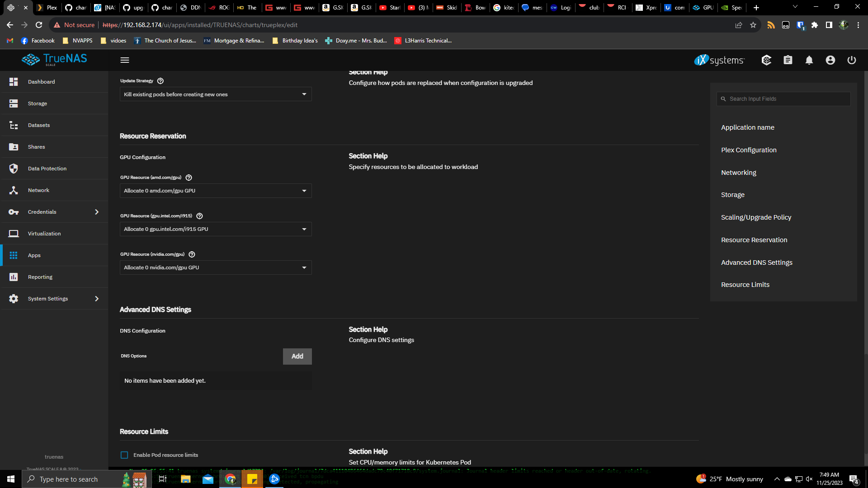Jump to Scaling/Upgrade Policy section
Viewport: 868px width, 488px height.
(756, 217)
